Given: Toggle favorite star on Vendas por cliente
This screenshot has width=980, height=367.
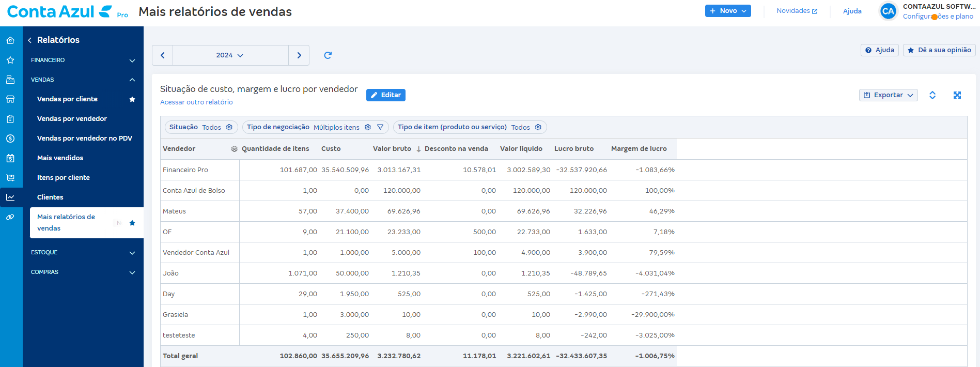Looking at the screenshot, I should (x=132, y=99).
